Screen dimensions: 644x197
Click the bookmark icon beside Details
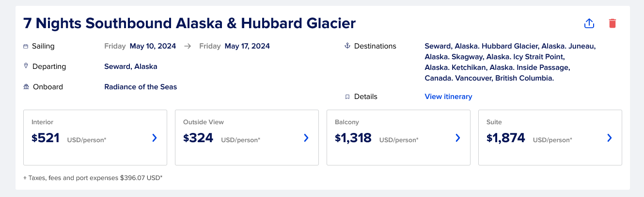[347, 97]
